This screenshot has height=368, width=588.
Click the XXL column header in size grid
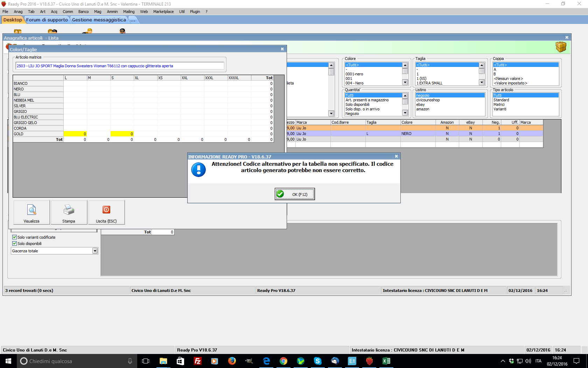coord(192,78)
